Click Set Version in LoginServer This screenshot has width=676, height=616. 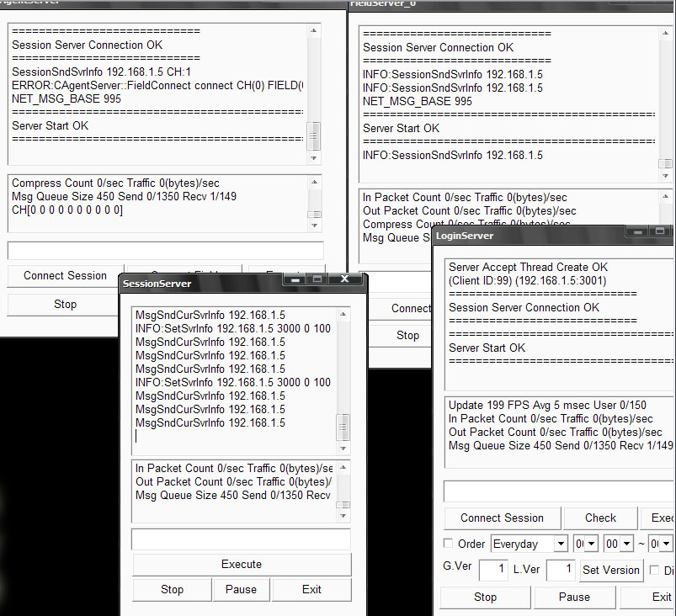point(611,570)
